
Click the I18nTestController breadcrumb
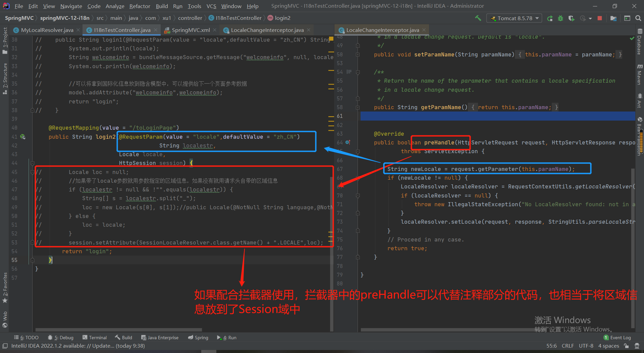pos(235,18)
